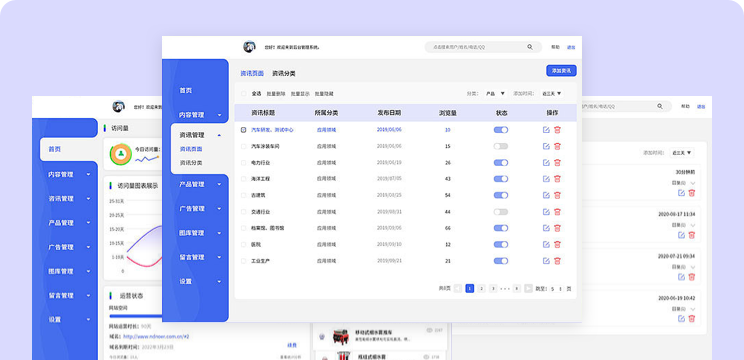The width and height of the screenshot is (744, 360).
Task: Enable status switch for 汽车涂装车间
Action: [x=501, y=146]
